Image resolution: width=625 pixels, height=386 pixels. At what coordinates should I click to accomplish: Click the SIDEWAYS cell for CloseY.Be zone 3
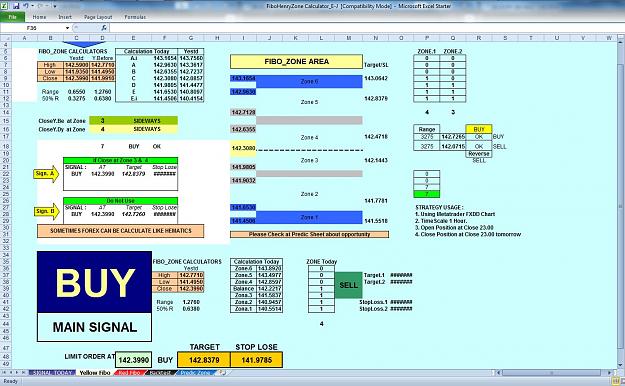tap(147, 121)
